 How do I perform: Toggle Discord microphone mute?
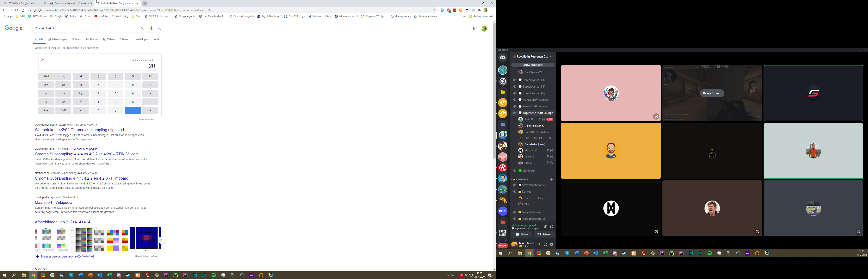point(539,244)
